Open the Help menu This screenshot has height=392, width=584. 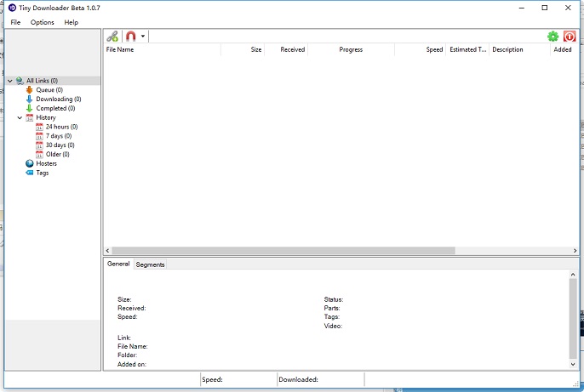point(72,22)
